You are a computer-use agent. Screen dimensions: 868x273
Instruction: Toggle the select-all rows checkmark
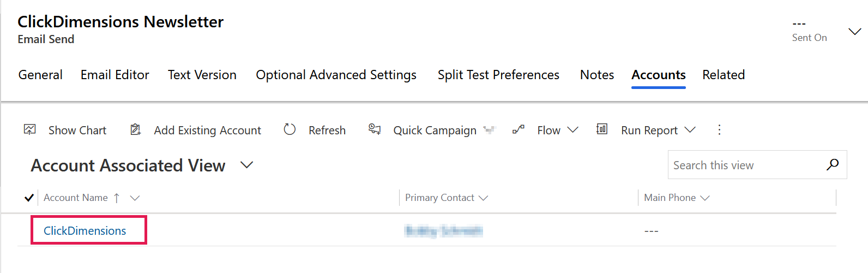click(29, 198)
